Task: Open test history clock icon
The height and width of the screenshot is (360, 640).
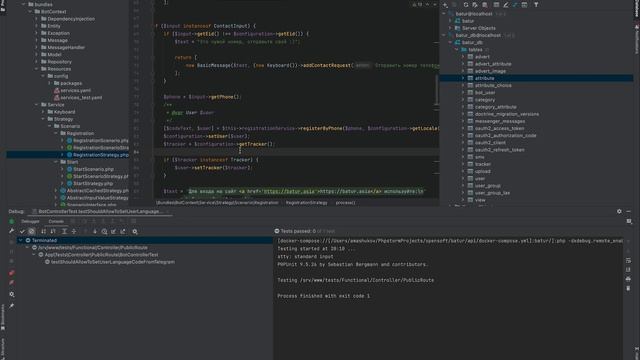Action: point(104,231)
